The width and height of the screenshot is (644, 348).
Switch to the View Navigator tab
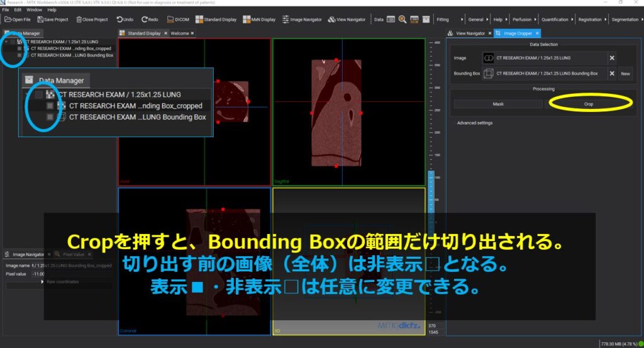pos(470,33)
